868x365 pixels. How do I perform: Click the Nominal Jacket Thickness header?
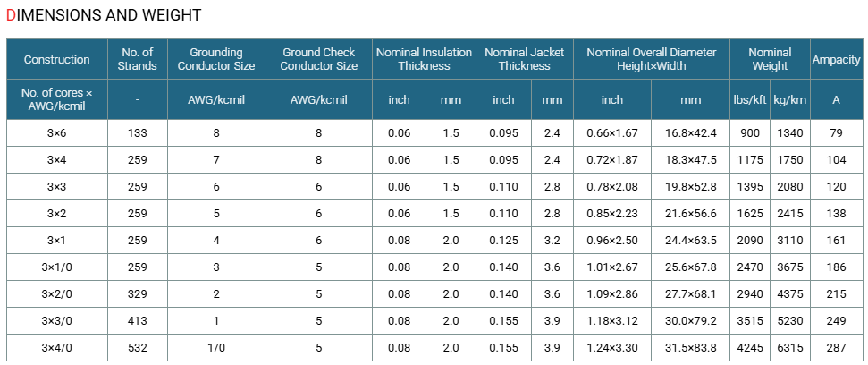[524, 59]
